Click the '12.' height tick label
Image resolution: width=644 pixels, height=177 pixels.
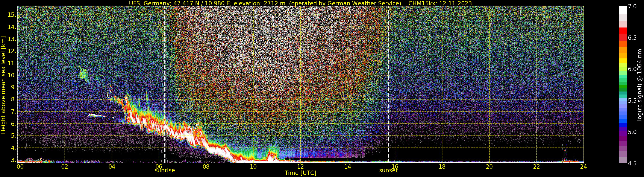(x=12, y=51)
